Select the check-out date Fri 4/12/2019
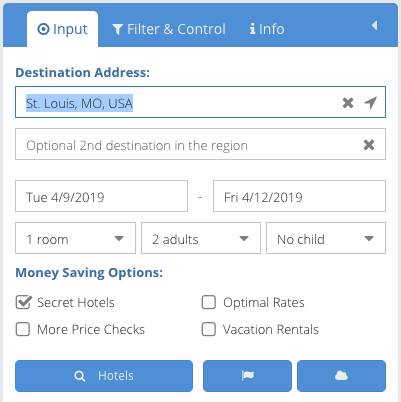The image size is (401, 402). [299, 196]
